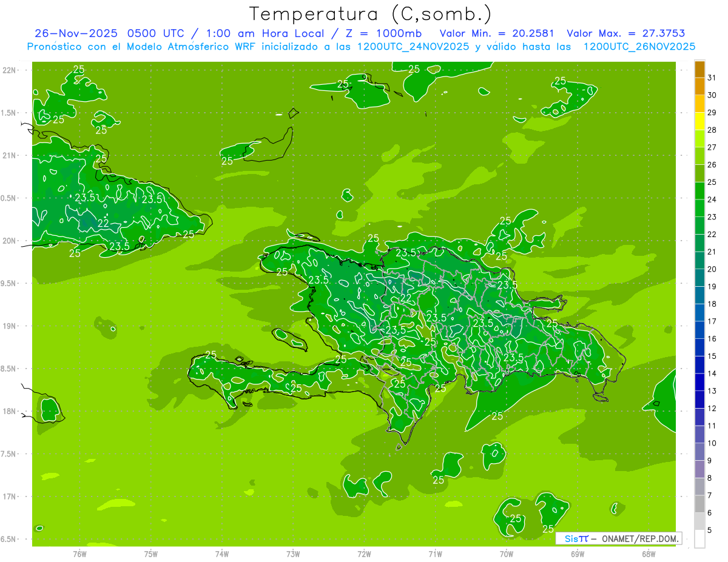This screenshot has width=728, height=562.
Task: Click the 69W longitude axis label
Action: pyautogui.click(x=577, y=554)
